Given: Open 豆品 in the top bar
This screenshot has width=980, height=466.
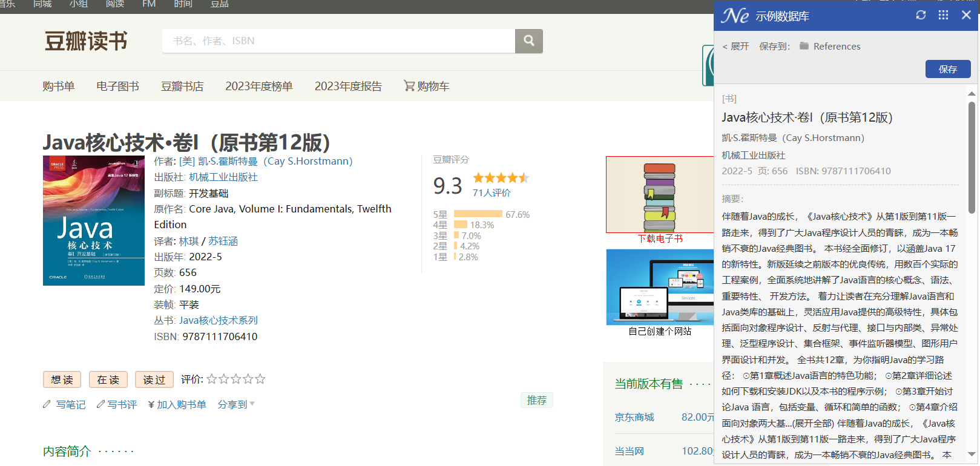Looking at the screenshot, I should tap(220, 4).
